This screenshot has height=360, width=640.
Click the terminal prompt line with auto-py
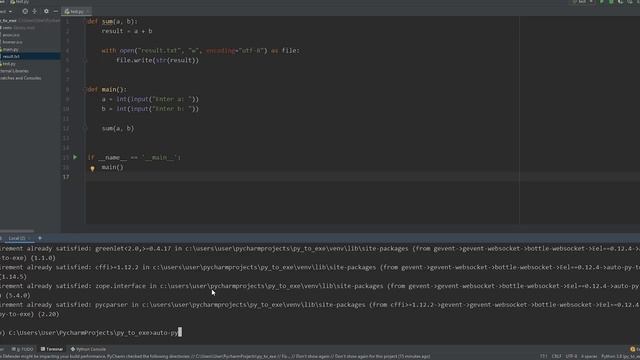91,333
